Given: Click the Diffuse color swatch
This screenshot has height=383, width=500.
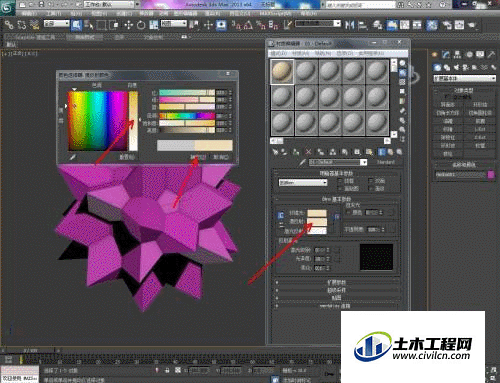Looking at the screenshot, I should pyautogui.click(x=317, y=221).
